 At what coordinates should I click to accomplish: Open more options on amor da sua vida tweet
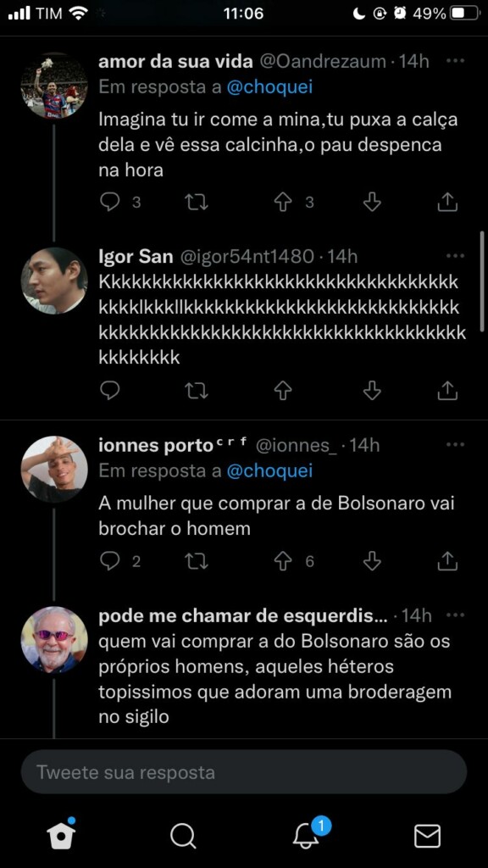coord(455,61)
